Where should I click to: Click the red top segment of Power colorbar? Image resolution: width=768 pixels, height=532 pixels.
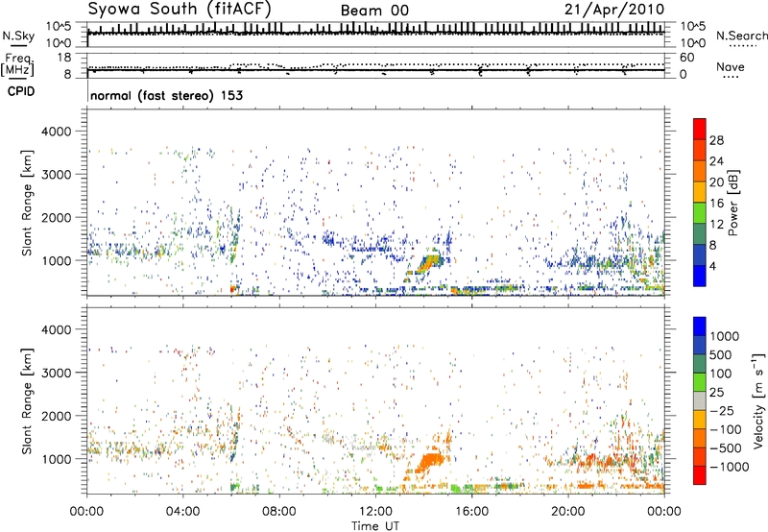[x=700, y=129]
